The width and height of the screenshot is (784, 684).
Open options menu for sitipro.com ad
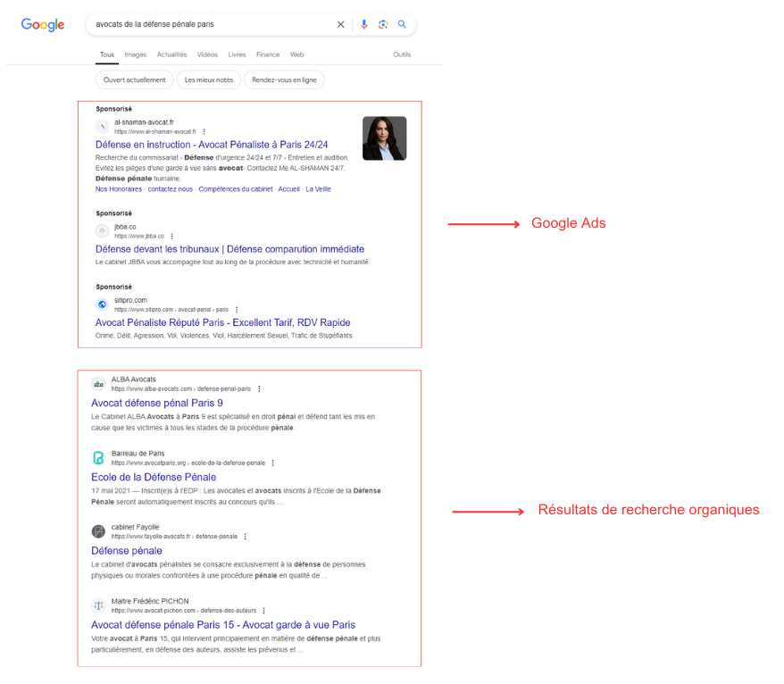237,310
